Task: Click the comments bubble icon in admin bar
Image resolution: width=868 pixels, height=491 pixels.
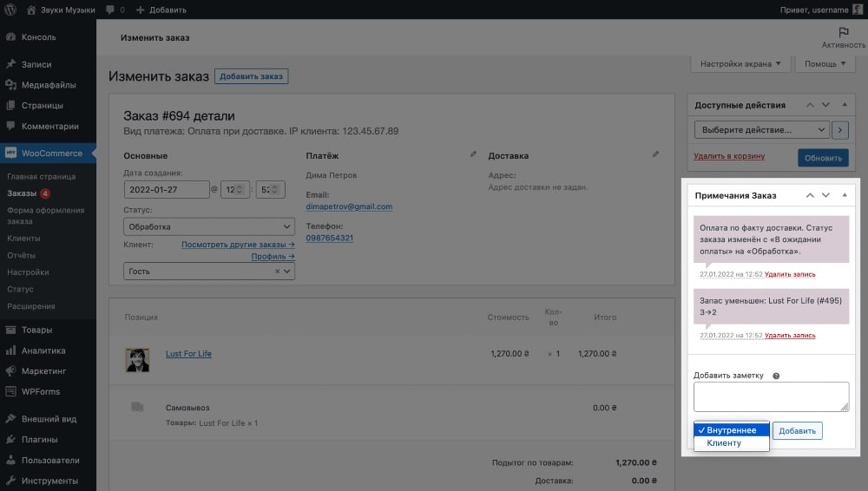Action: pos(110,10)
